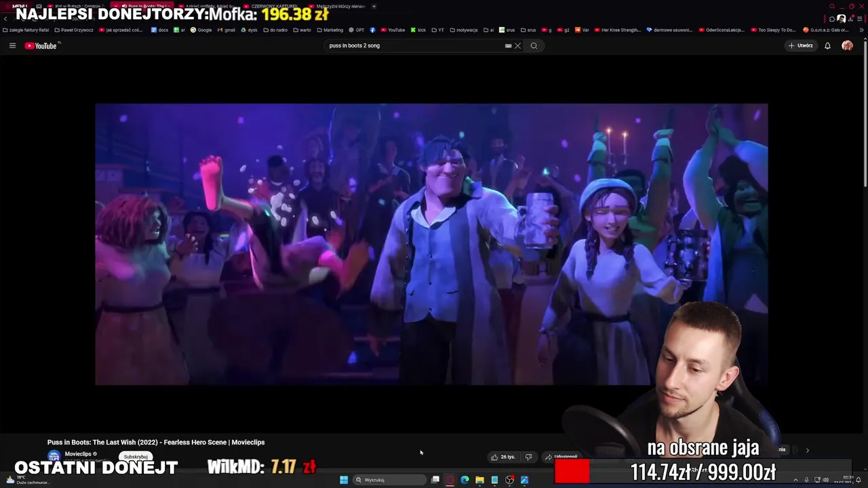The height and width of the screenshot is (488, 868).
Task: Open 'Paweł Grzywocz' bookmark folder
Action: pos(74,30)
